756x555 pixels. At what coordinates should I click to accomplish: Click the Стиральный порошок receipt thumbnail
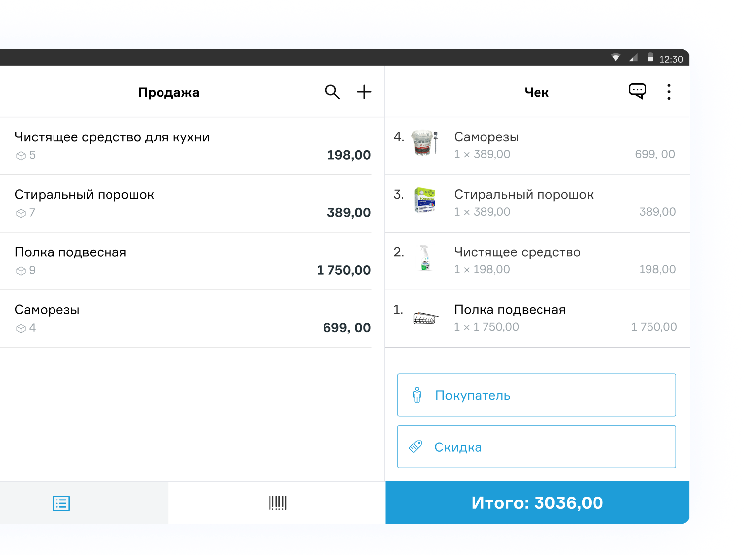pyautogui.click(x=425, y=201)
